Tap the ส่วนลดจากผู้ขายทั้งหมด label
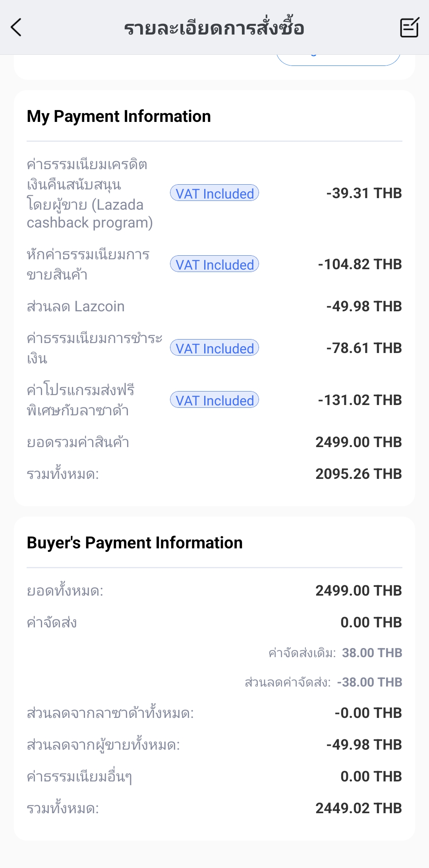The image size is (429, 868). click(103, 745)
